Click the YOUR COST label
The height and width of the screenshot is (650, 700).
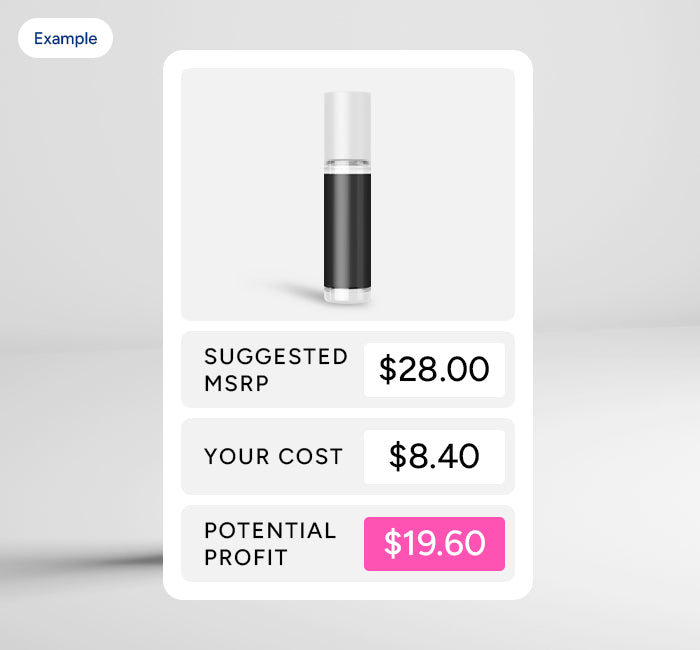[273, 457]
